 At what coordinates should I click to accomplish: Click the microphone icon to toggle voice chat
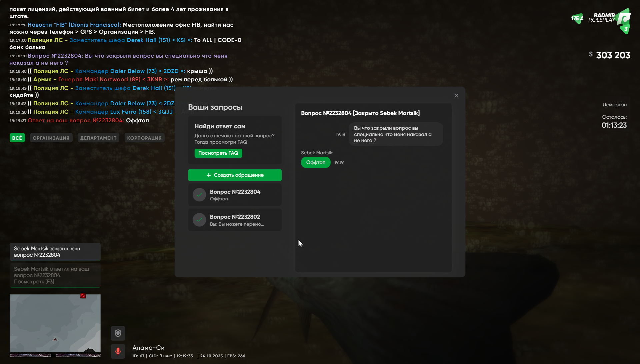coord(118,351)
